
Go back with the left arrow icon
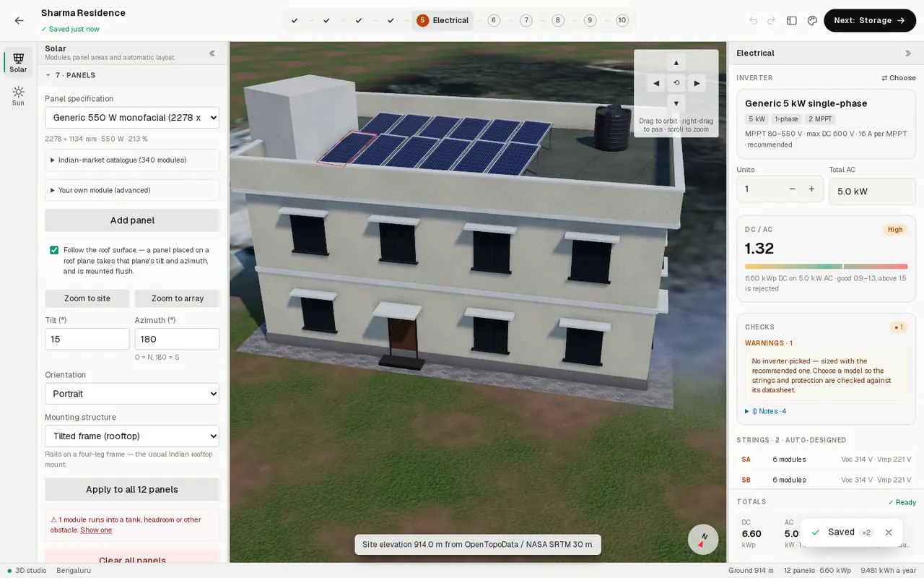pyautogui.click(x=19, y=21)
